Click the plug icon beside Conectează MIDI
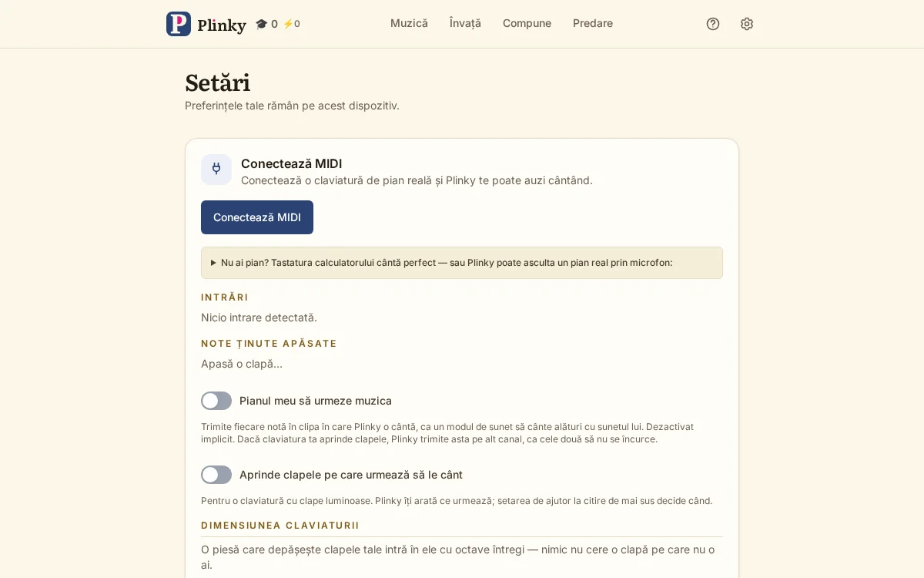This screenshot has height=578, width=924. [216, 170]
